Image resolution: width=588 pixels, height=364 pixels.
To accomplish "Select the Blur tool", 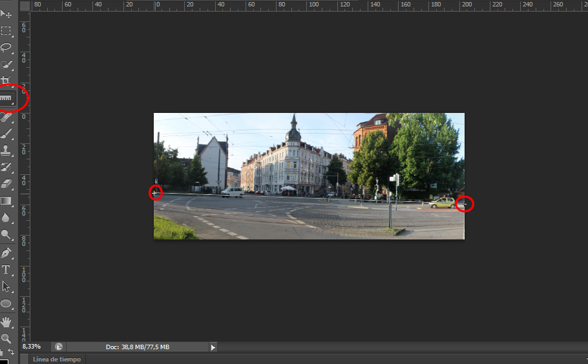I will click(6, 217).
